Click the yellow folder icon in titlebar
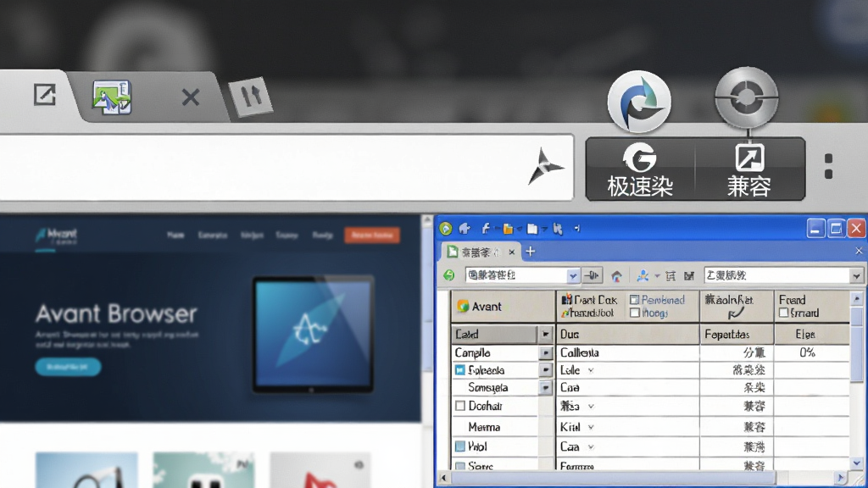The image size is (868, 488). pos(508,229)
